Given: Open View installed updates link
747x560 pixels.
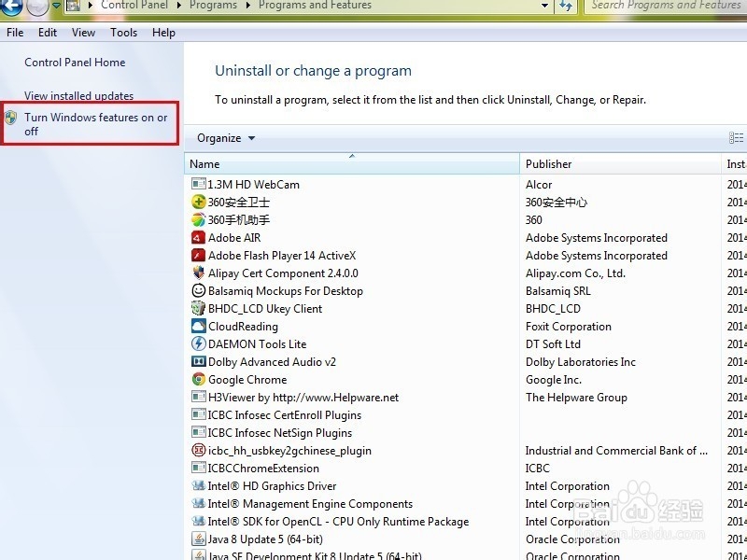Looking at the screenshot, I should pos(79,96).
